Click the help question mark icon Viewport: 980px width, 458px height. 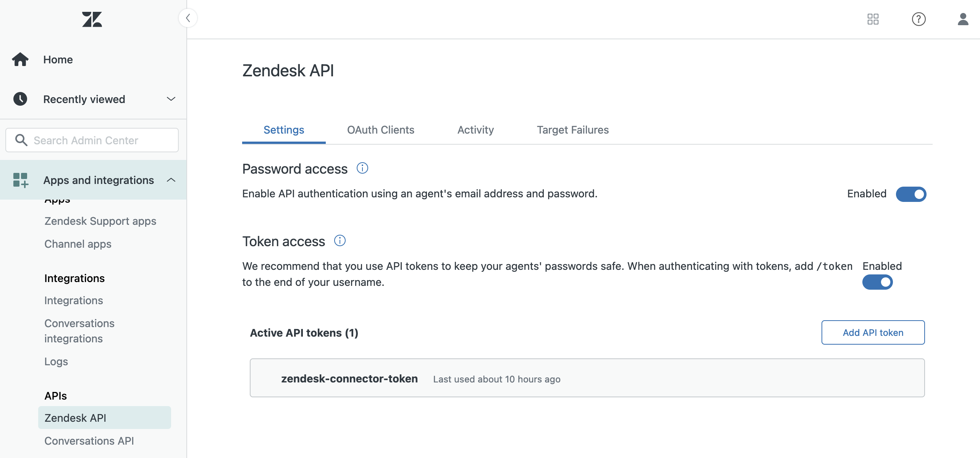(917, 18)
